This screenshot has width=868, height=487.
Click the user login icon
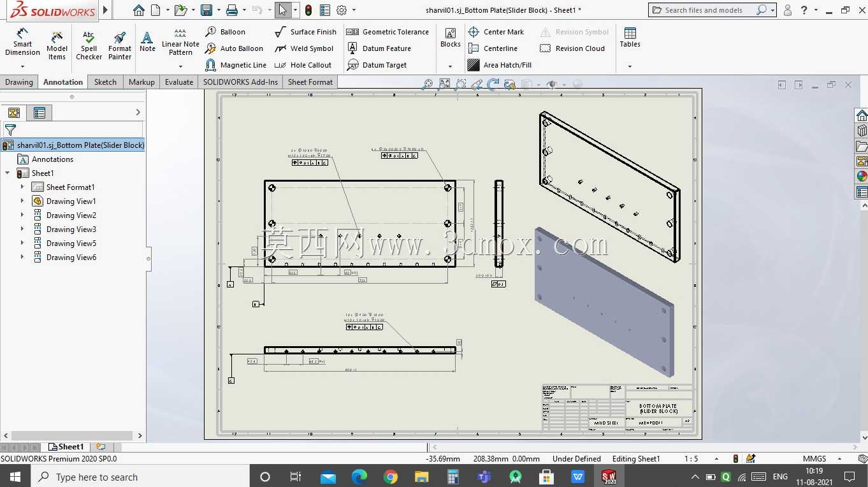pos(788,10)
